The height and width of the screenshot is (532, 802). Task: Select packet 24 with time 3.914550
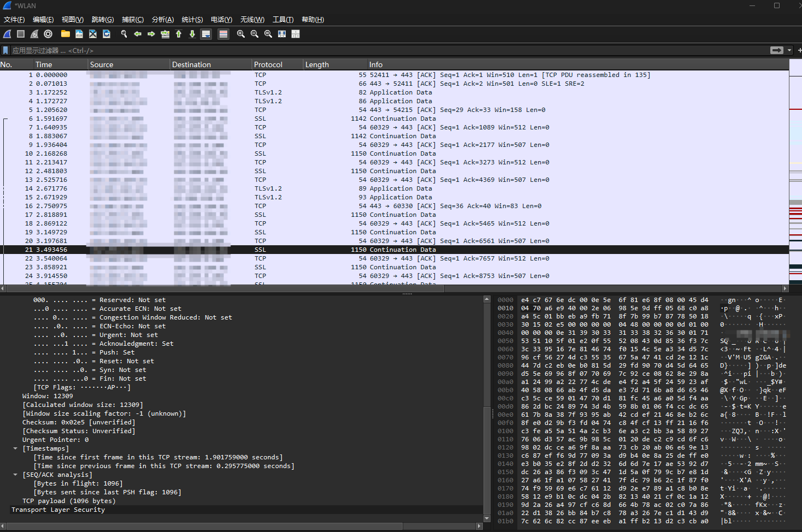394,276
